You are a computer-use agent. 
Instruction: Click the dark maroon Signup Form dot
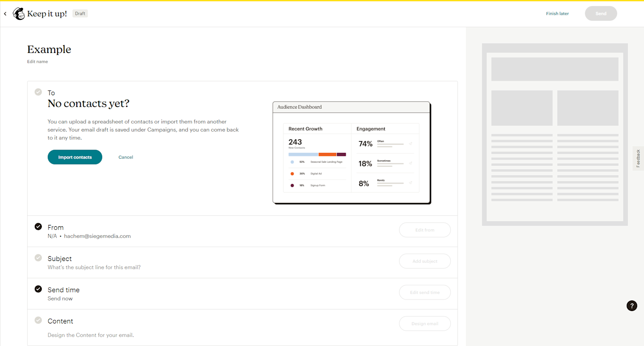click(292, 185)
